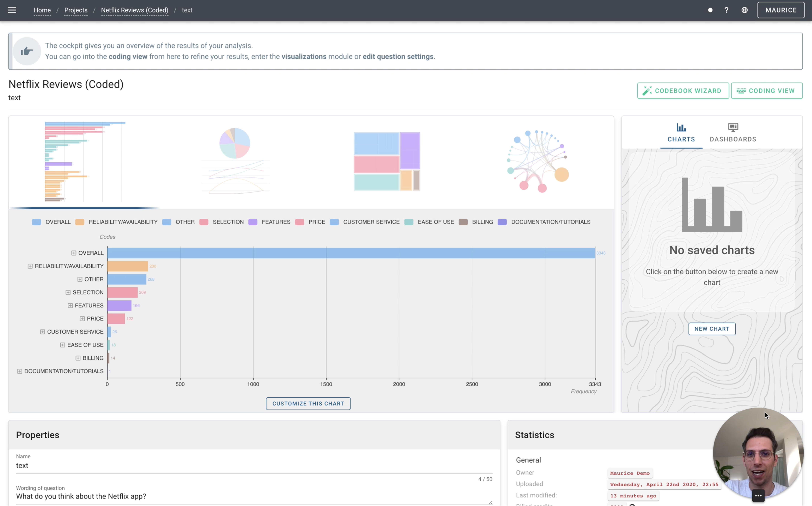
Task: Open the language globe icon
Action: [x=744, y=10]
